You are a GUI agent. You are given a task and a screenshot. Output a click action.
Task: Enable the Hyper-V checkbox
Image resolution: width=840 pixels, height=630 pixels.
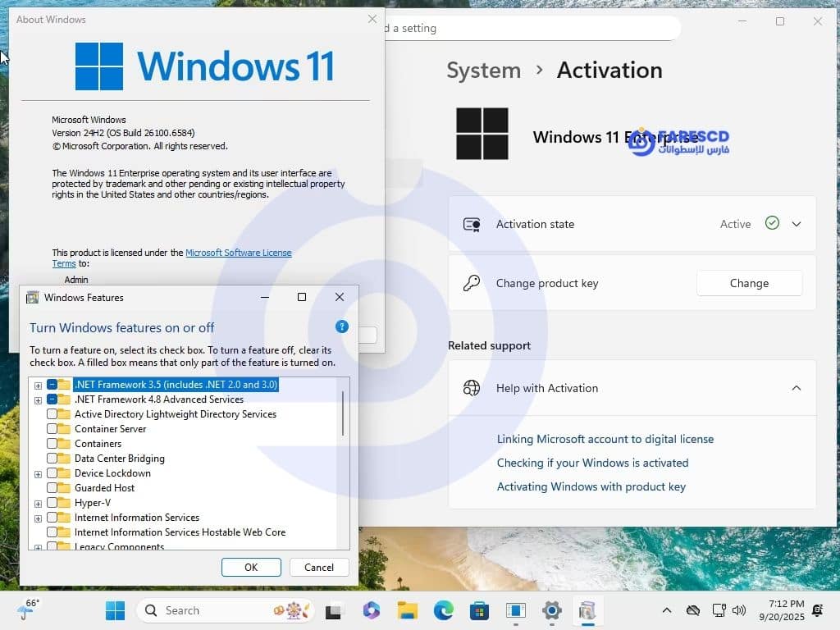(x=52, y=503)
